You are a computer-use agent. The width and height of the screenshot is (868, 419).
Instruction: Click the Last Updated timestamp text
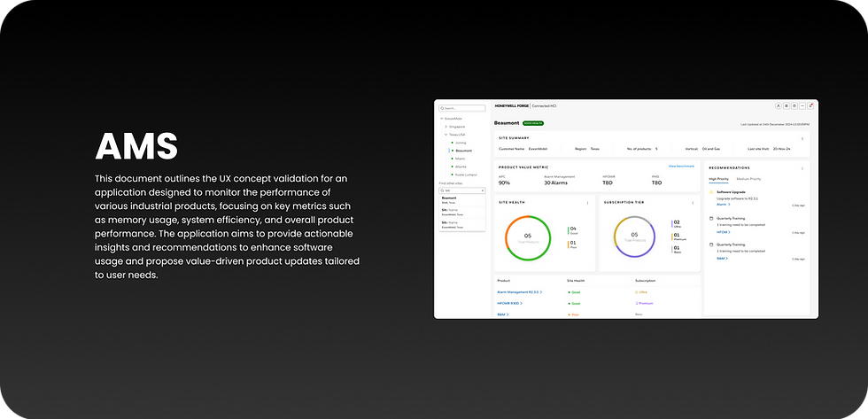coord(775,125)
